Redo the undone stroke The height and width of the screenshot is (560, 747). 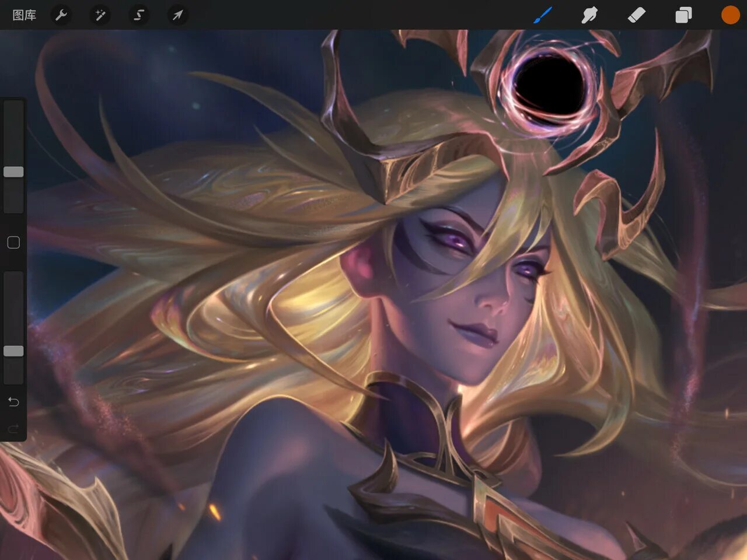coord(13,428)
